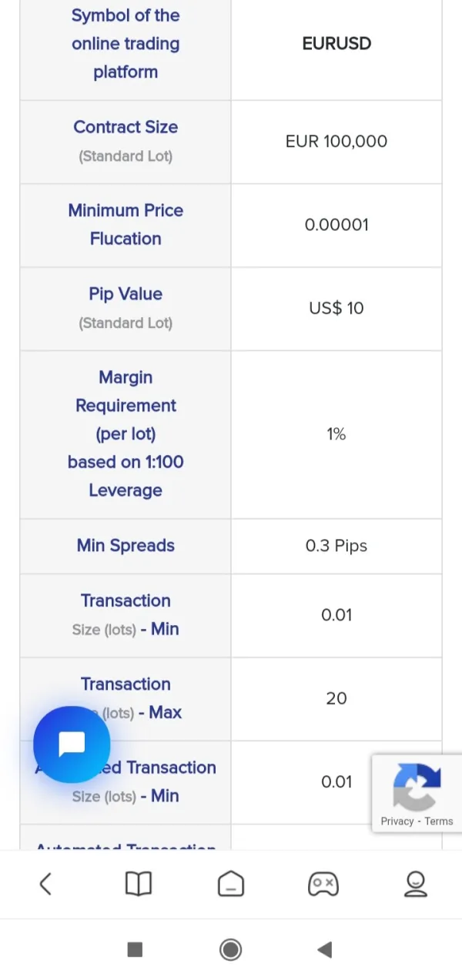This screenshot has height=980, width=462.
Task: Select the Contract Size row label
Action: tap(126, 128)
